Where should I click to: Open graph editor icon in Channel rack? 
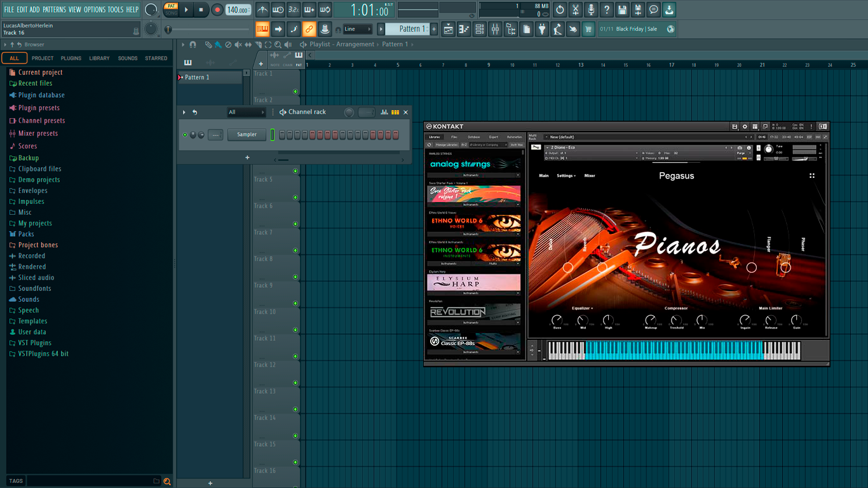384,112
